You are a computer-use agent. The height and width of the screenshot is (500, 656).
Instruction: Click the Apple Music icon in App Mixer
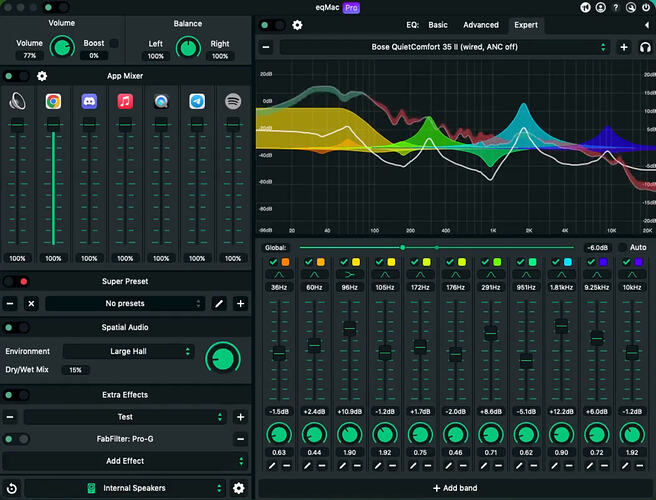(125, 101)
